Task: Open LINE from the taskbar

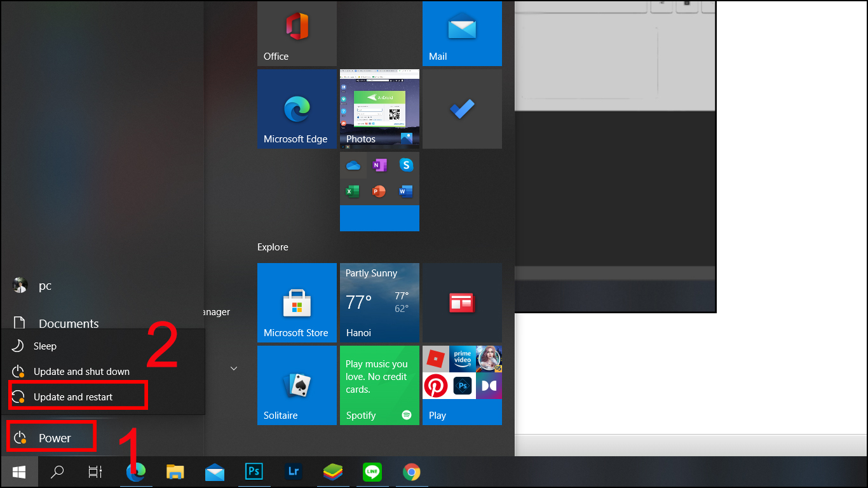Action: click(372, 472)
